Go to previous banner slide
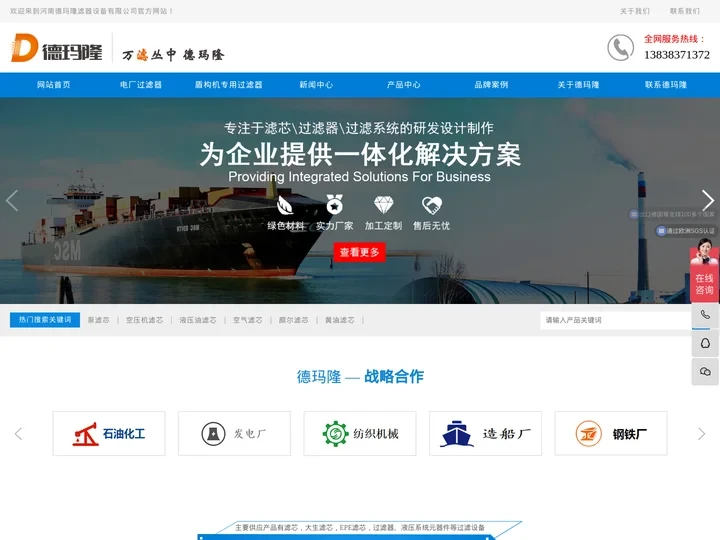The height and width of the screenshot is (540, 720). [12, 200]
